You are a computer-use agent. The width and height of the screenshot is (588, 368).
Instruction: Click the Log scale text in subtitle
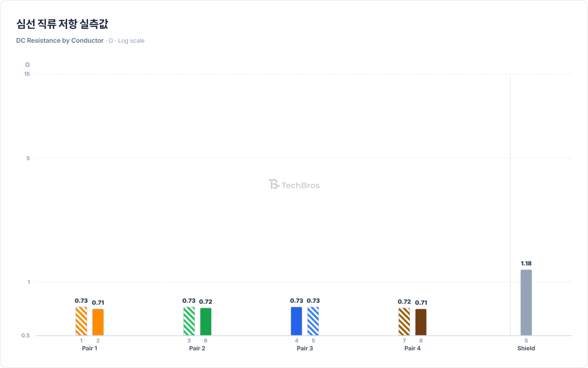131,41
